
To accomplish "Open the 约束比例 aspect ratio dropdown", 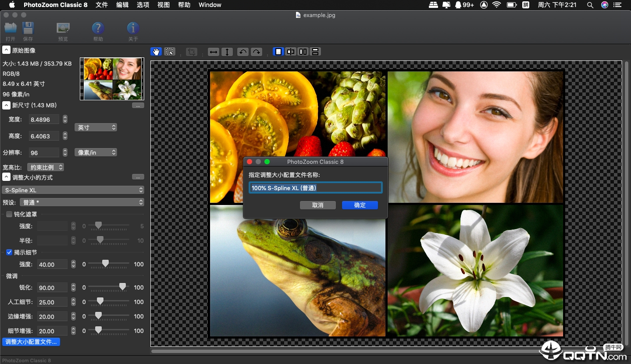I will [46, 167].
